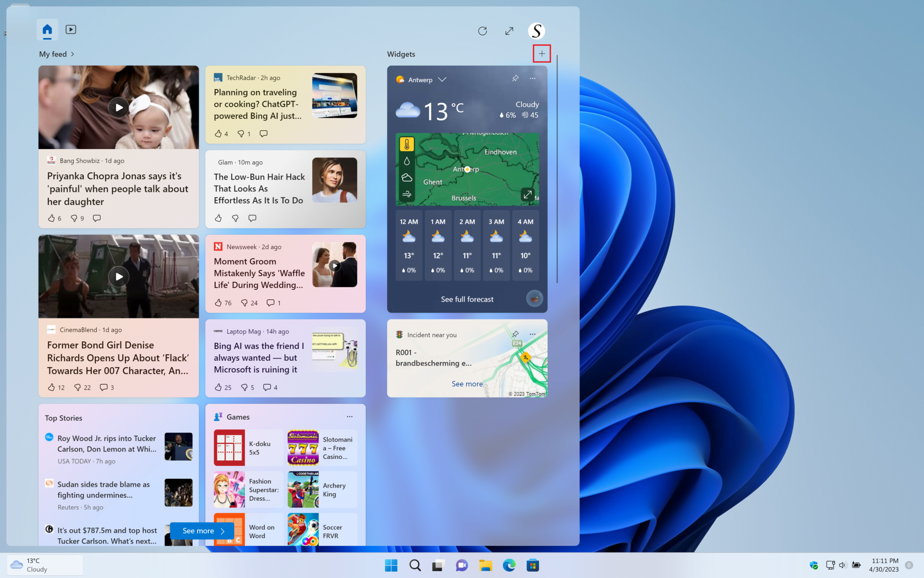Image resolution: width=924 pixels, height=578 pixels.
Task: Switch to the entertainment feed tab
Action: point(70,29)
